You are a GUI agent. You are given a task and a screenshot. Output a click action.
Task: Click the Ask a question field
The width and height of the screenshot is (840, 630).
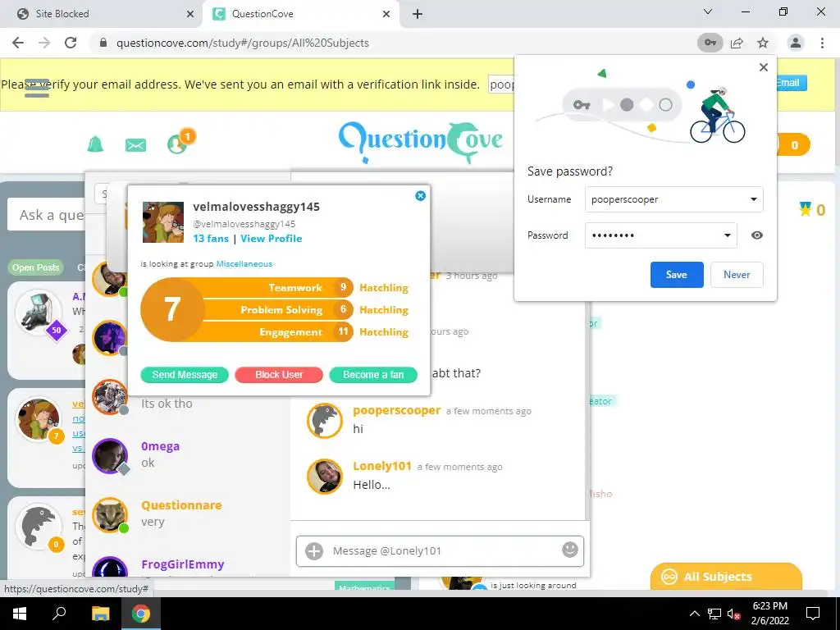(47, 215)
